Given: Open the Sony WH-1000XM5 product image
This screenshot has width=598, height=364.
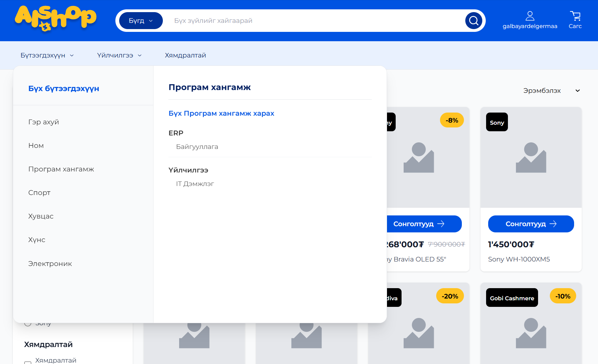Looking at the screenshot, I should (x=531, y=158).
